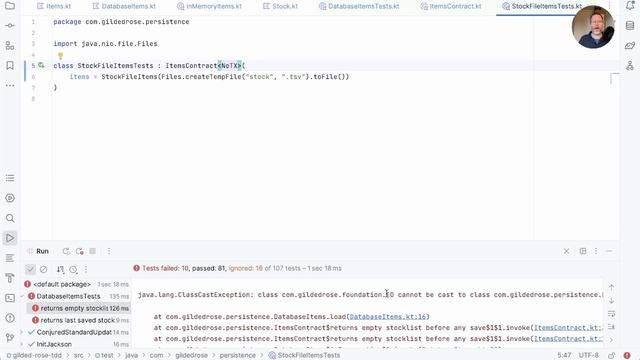Collapse DatabaseItemsTests node
The image size is (640, 360).
(x=23, y=296)
